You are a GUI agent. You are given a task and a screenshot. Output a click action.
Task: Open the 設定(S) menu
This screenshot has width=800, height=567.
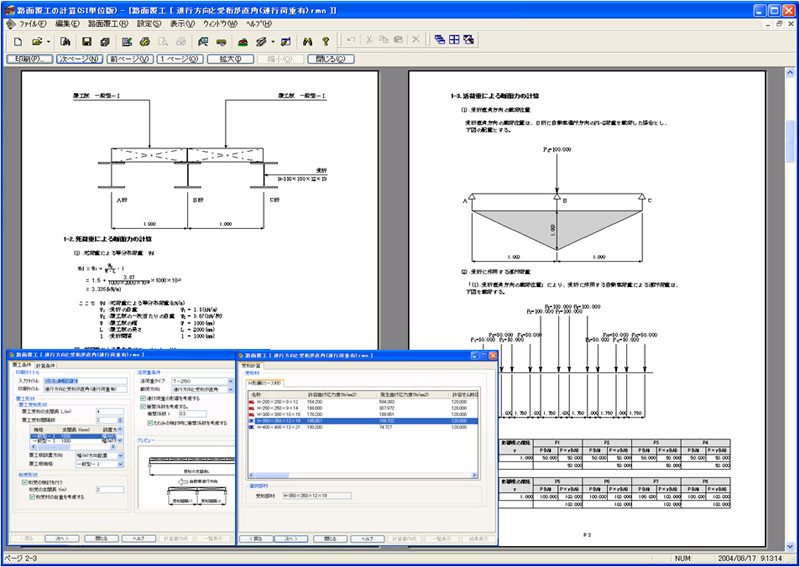(x=147, y=22)
